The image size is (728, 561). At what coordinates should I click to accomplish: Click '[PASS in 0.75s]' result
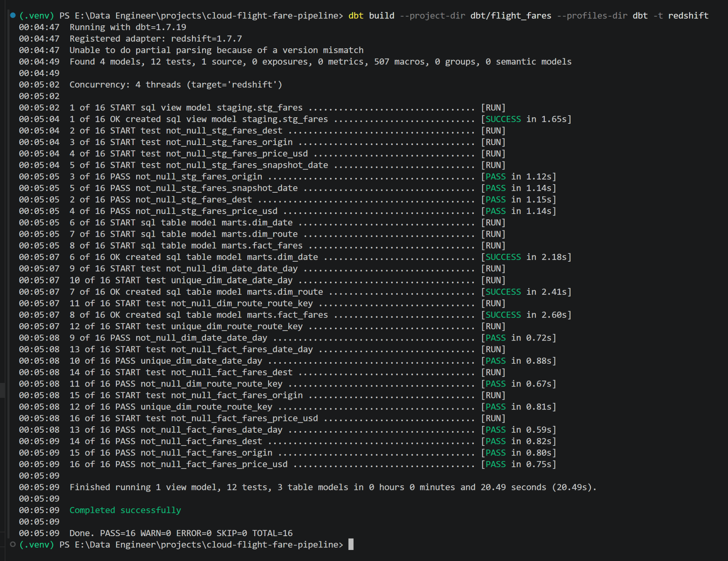[519, 464]
